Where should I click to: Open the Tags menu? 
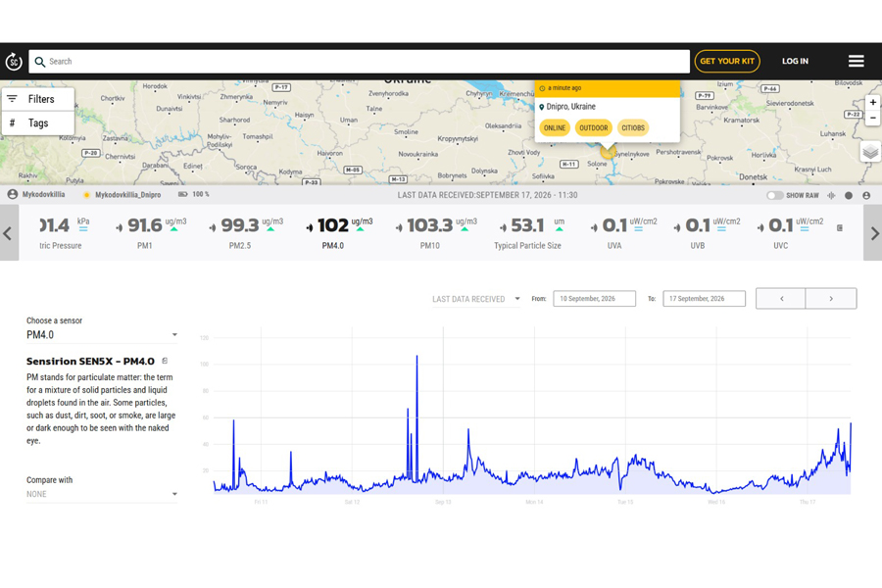pyautogui.click(x=37, y=123)
